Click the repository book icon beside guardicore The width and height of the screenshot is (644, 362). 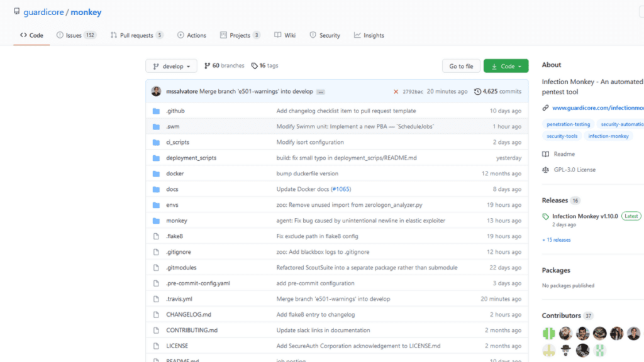tap(16, 11)
